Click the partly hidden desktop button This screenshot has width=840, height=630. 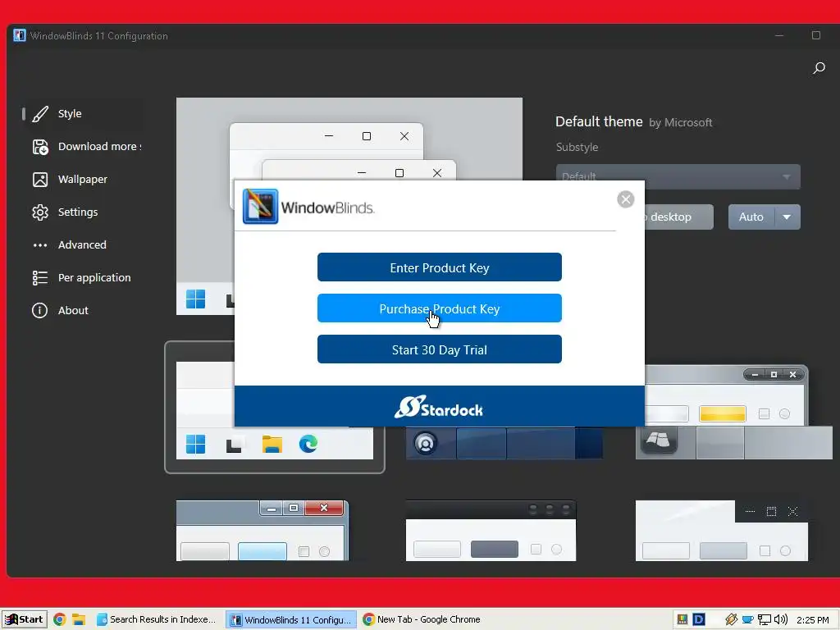click(678, 217)
